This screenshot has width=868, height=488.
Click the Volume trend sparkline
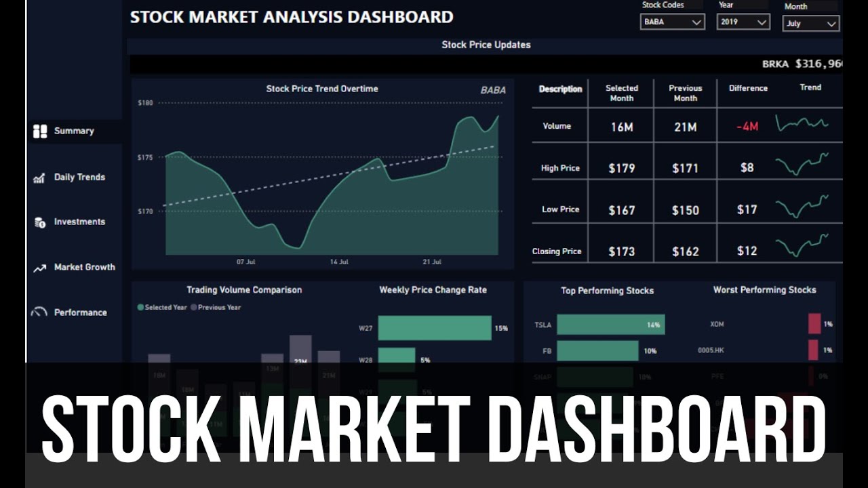pyautogui.click(x=802, y=124)
